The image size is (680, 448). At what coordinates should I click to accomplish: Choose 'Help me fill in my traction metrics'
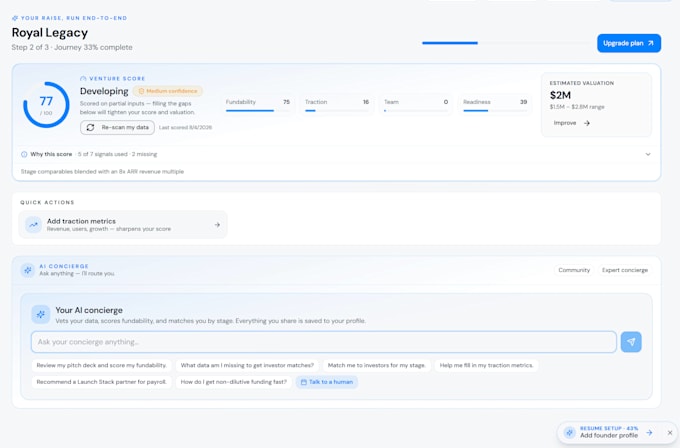click(x=487, y=366)
